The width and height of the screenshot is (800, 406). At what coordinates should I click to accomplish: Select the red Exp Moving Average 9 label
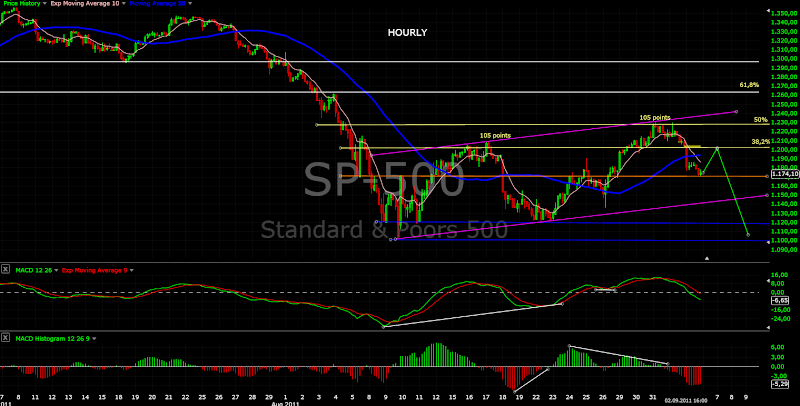(94, 270)
